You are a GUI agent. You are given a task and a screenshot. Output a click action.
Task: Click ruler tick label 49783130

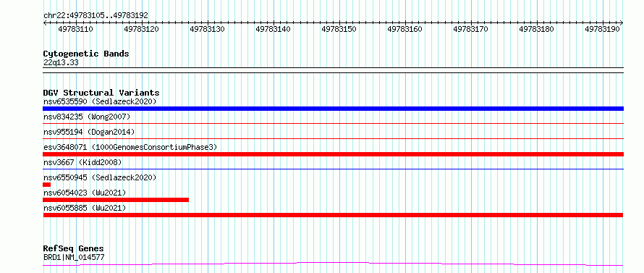click(x=208, y=29)
